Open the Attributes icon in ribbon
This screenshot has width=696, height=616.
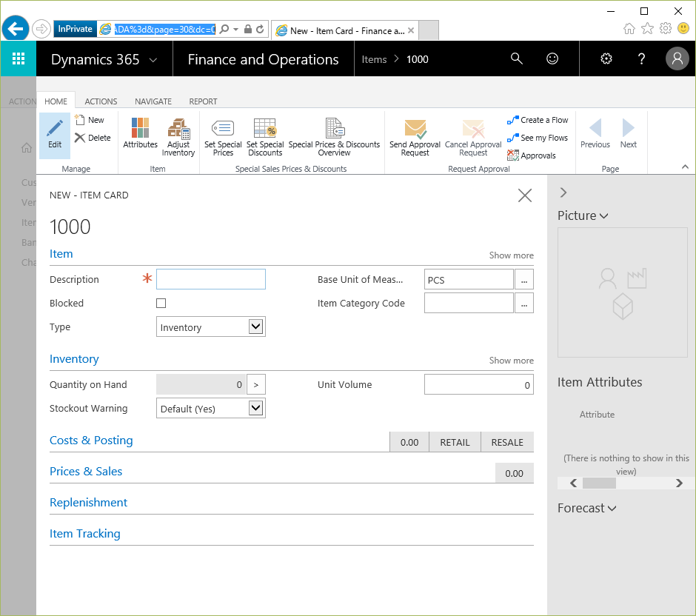140,128
